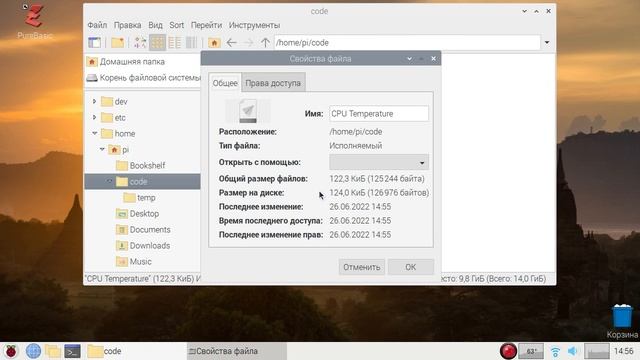Image resolution: width=640 pixels, height=360 pixels.
Task: Open the Wi-Fi network tray icon
Action: (x=555, y=351)
